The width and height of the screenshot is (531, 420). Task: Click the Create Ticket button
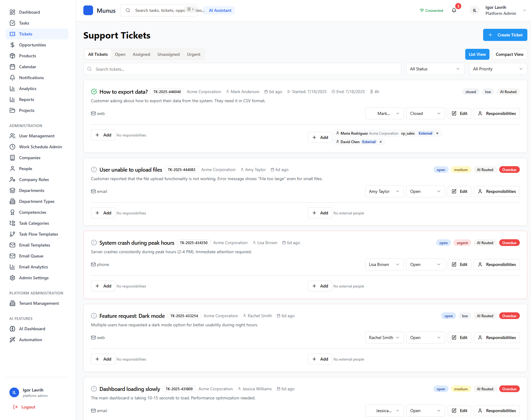point(505,35)
